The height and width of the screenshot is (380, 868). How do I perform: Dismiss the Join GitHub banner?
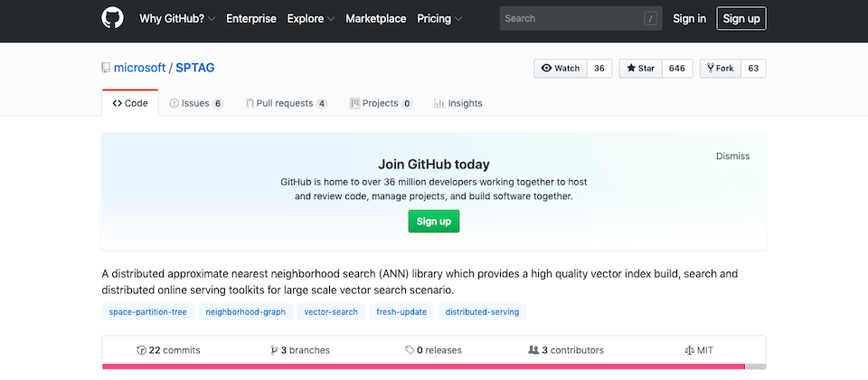[x=732, y=157]
